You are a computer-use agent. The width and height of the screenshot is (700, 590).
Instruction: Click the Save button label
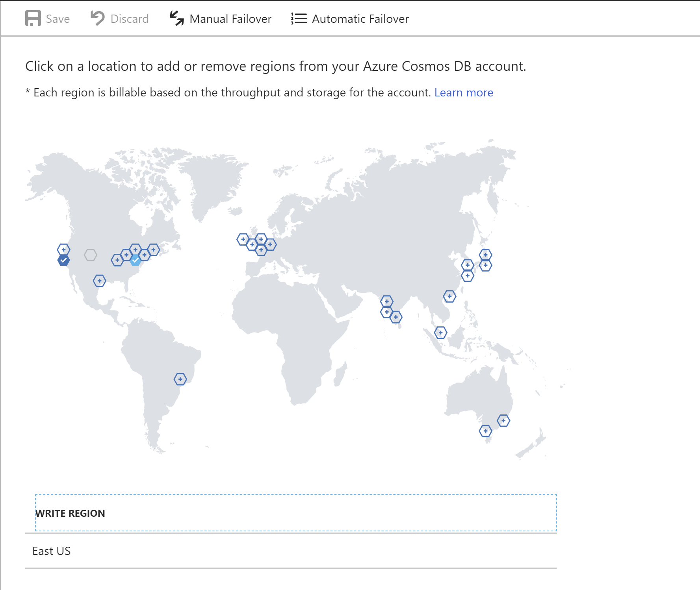point(58,19)
